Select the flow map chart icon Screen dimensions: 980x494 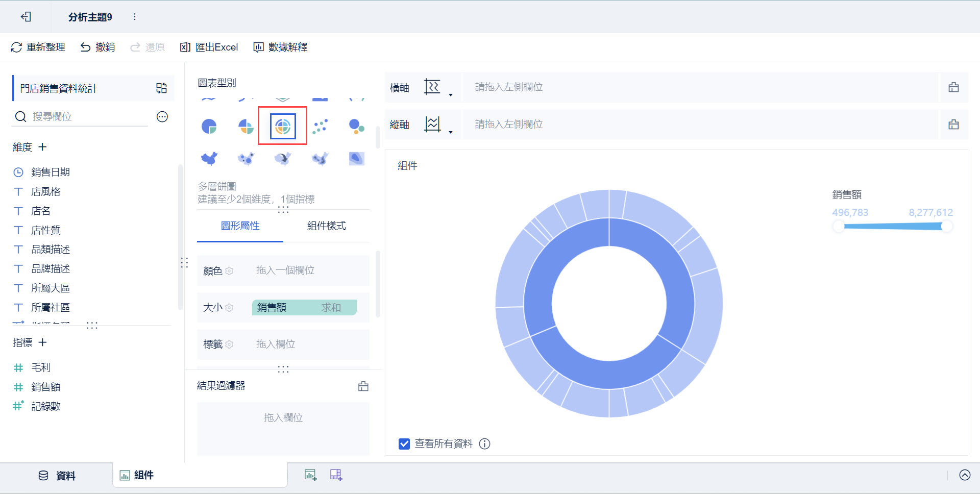pyautogui.click(x=283, y=159)
